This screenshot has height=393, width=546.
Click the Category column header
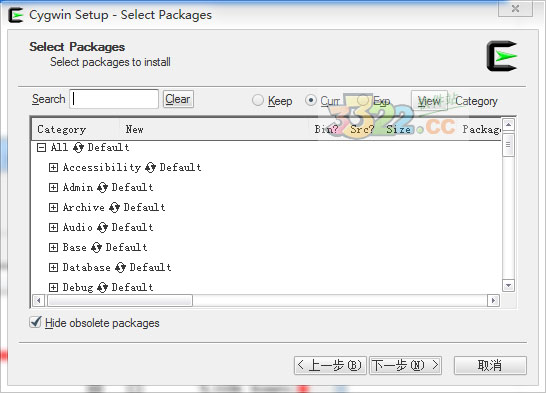(x=62, y=129)
